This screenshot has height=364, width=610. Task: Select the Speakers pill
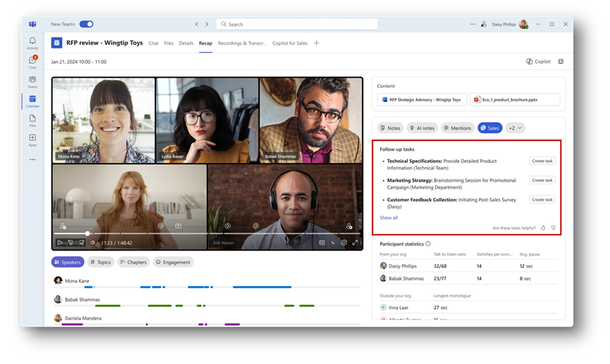click(x=68, y=262)
